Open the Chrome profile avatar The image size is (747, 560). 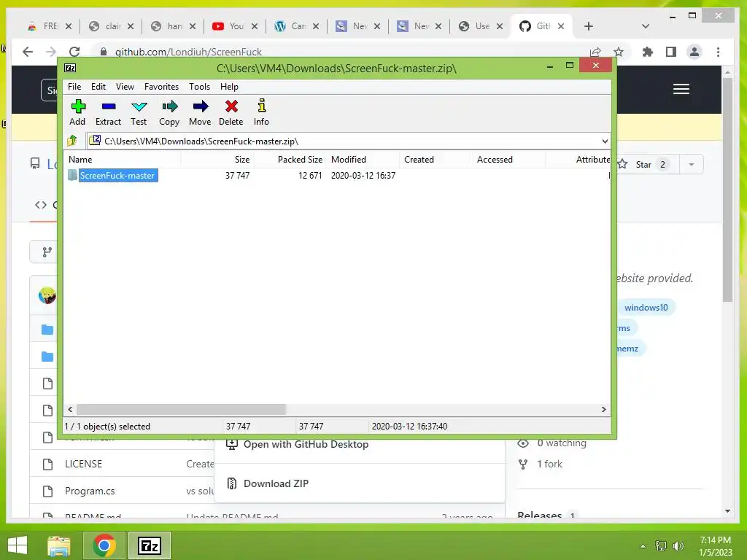point(694,52)
